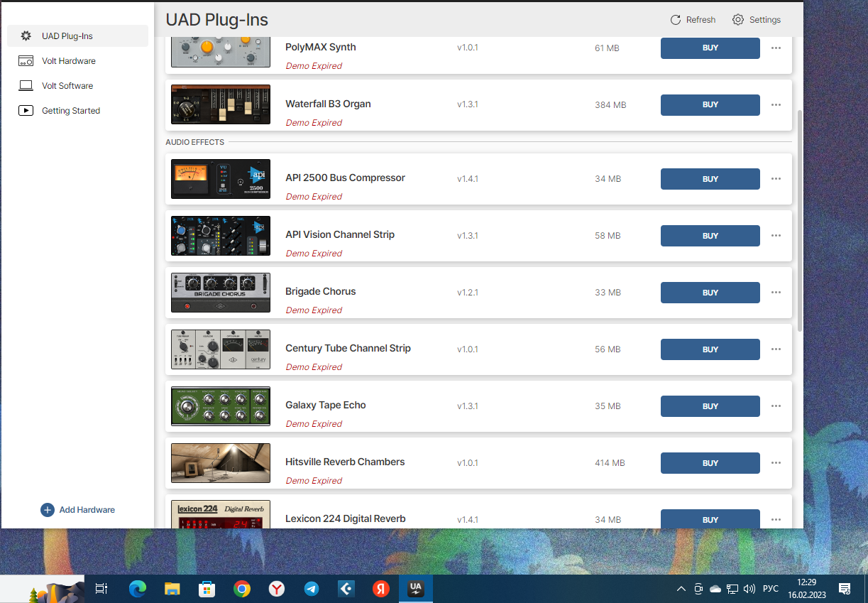Click the API Vision Channel Strip thumbnail
868x603 pixels.
tap(221, 236)
